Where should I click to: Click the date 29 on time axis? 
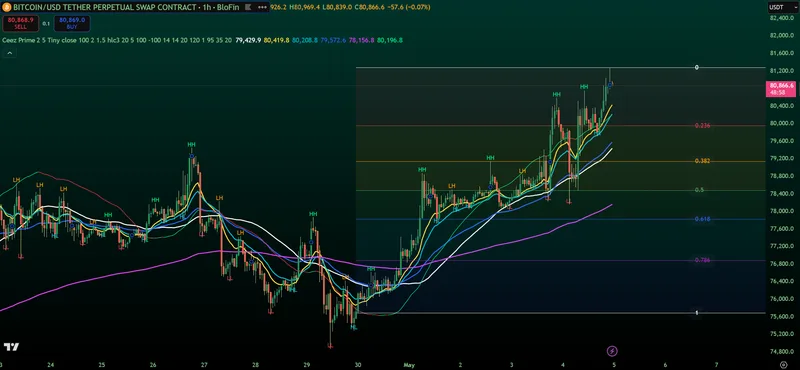[307, 365]
